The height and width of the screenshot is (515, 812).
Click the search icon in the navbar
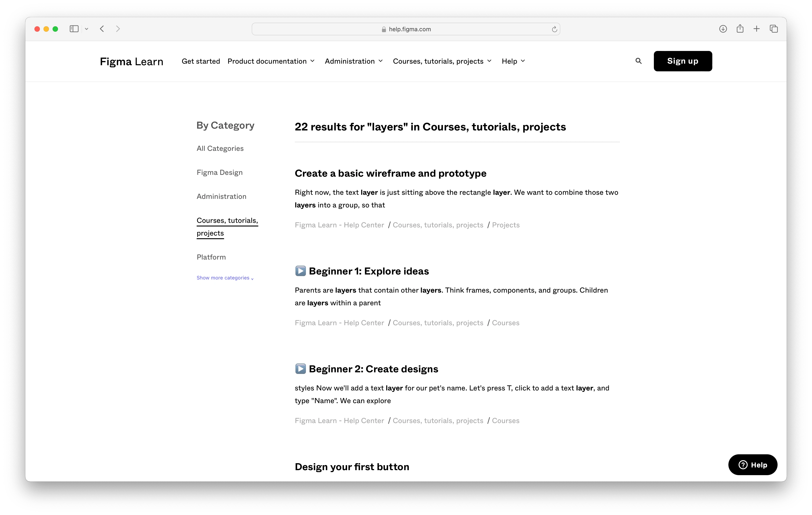[x=639, y=61]
